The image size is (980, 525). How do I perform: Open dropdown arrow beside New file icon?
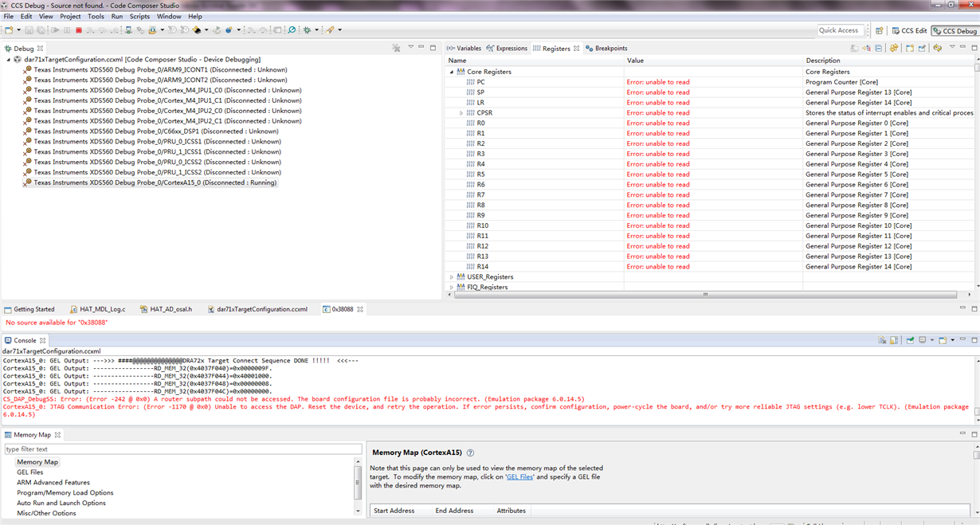[18, 30]
